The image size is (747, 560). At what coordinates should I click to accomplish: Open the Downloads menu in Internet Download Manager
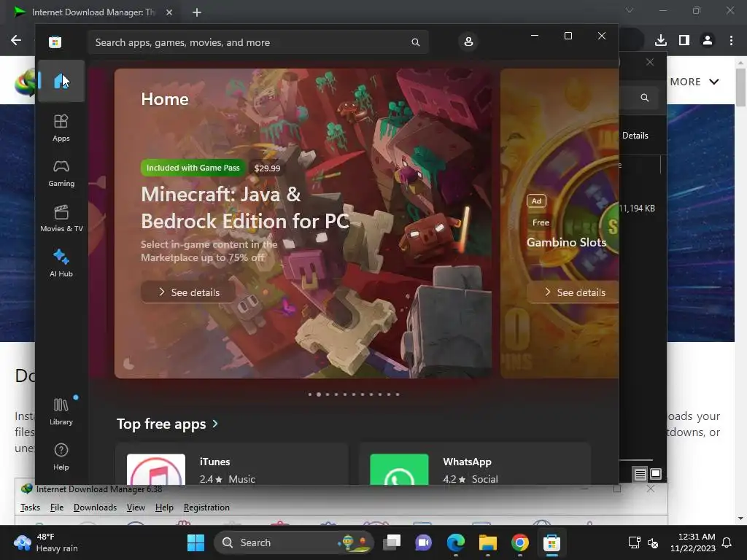95,507
